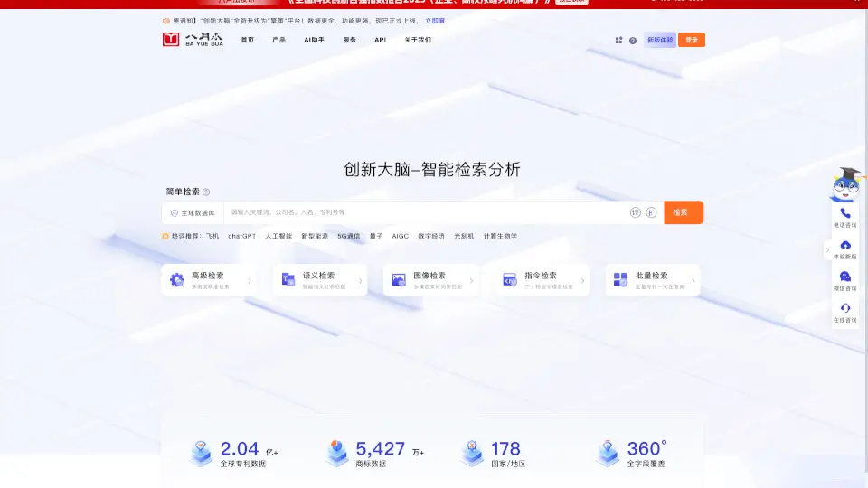The height and width of the screenshot is (488, 868).
Task: Click the orange 登录 login button
Action: click(x=692, y=40)
